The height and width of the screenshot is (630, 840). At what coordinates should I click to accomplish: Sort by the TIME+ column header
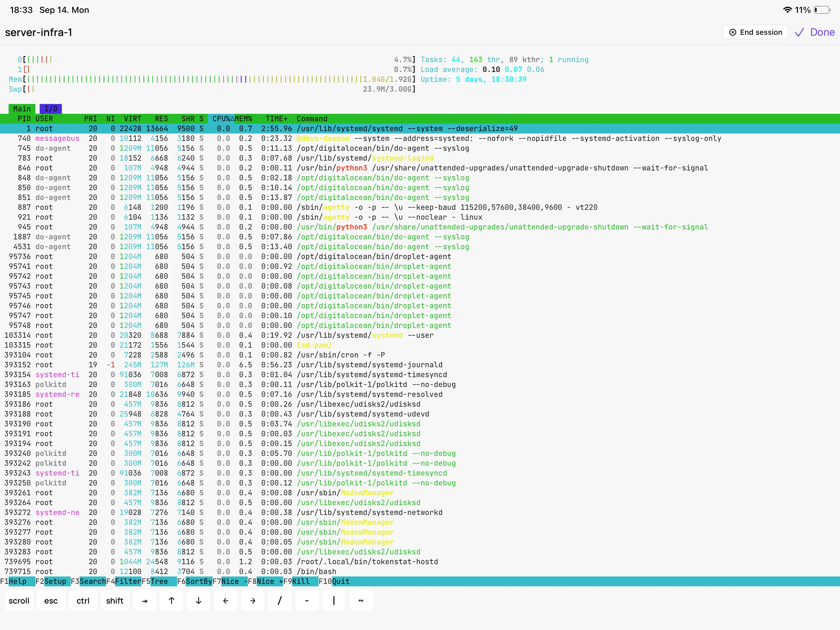(x=276, y=118)
